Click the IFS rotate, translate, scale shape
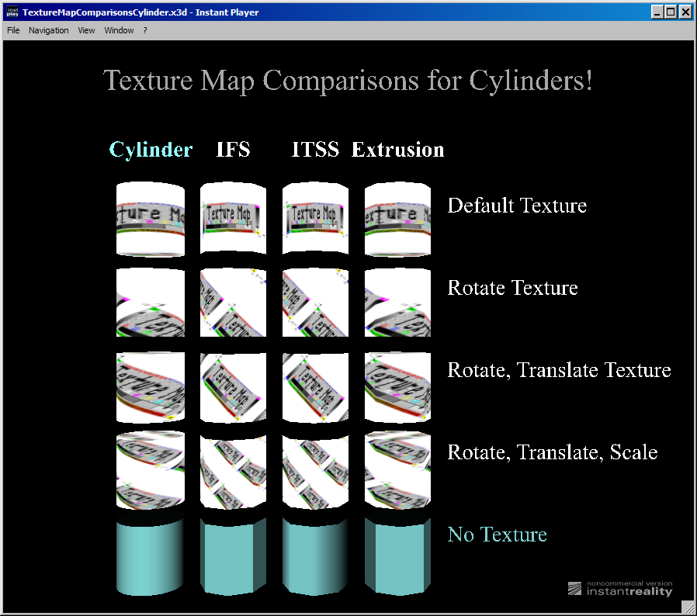The width and height of the screenshot is (697, 616). coord(233,468)
